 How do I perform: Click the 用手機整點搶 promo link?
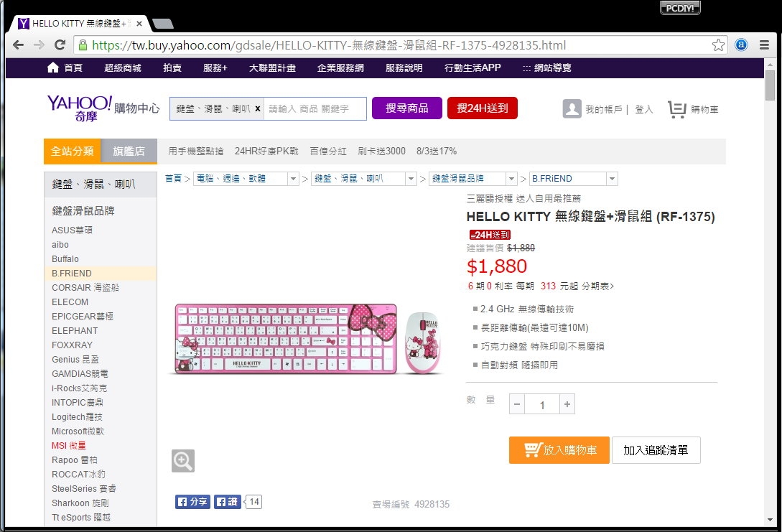tap(195, 151)
